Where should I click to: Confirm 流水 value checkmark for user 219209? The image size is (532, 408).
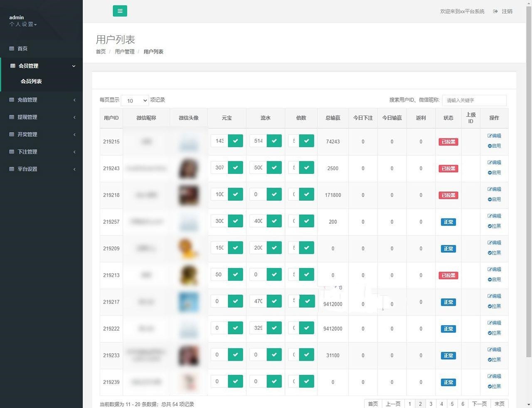click(x=274, y=248)
